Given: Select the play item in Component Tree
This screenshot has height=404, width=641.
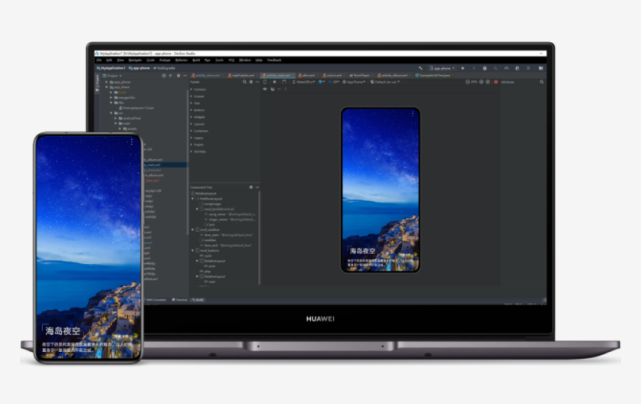Looking at the screenshot, I should pyautogui.click(x=205, y=271).
